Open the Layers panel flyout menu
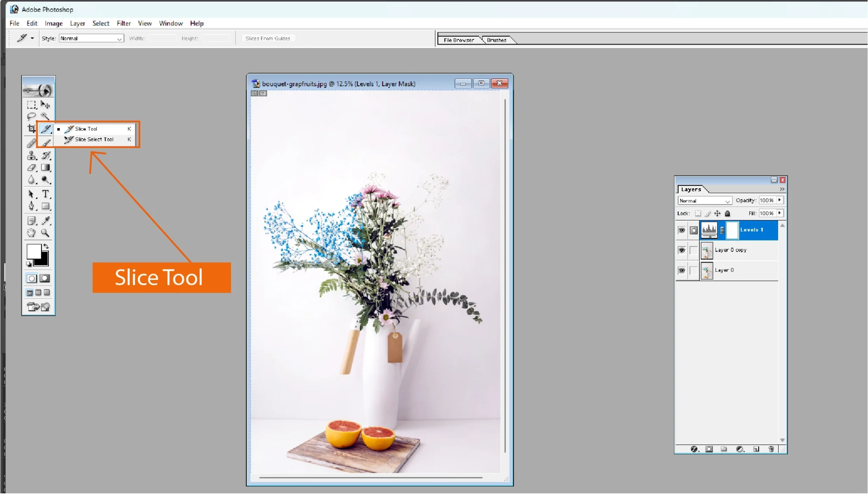The image size is (868, 495). [x=782, y=190]
